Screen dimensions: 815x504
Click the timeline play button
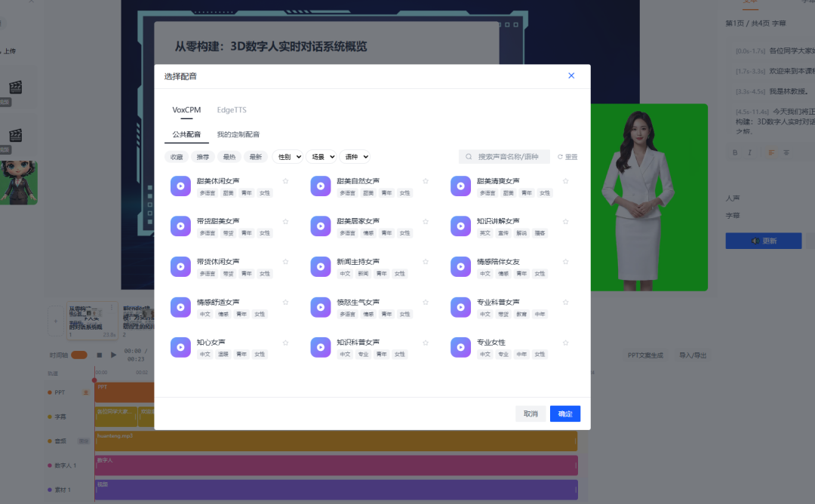(113, 355)
